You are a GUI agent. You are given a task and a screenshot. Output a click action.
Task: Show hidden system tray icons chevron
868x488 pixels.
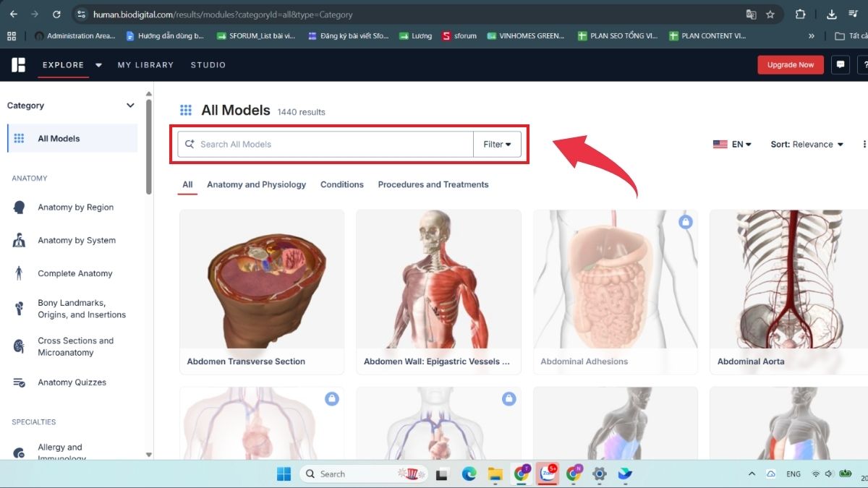pyautogui.click(x=752, y=474)
